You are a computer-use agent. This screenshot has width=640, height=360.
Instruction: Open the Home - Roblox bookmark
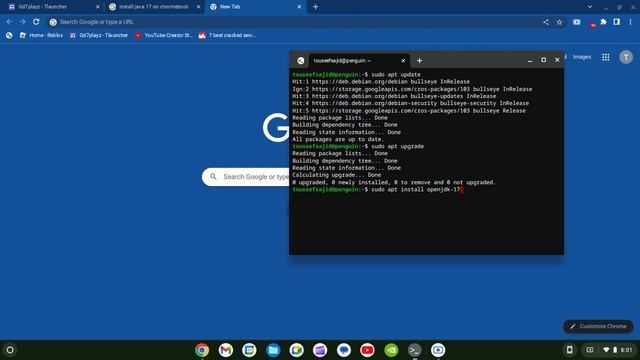coord(41,36)
